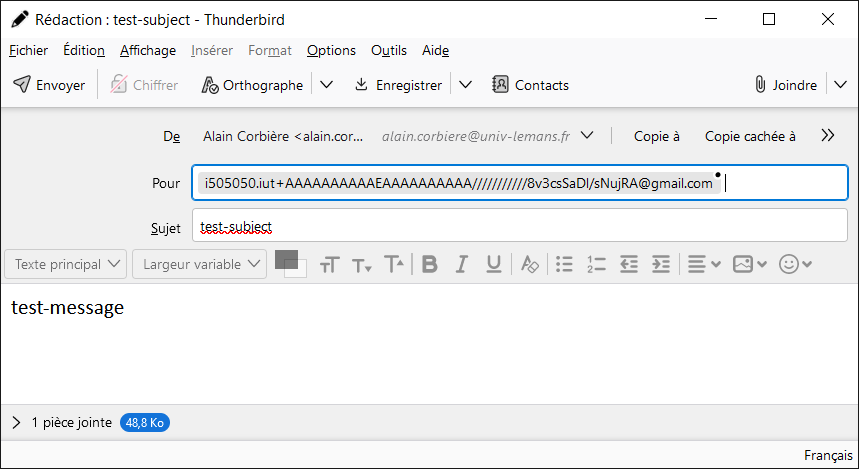Screen dimensions: 859x469
Task: Attach a file with Joindre
Action: [x=786, y=85]
